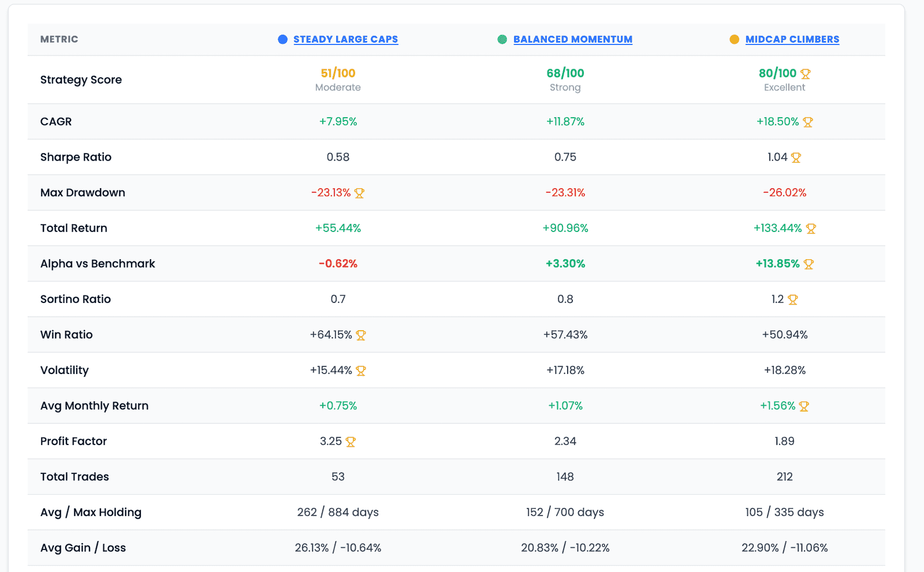924x572 pixels.
Task: Click the 2.34 Profit Factor value
Action: 565,441
